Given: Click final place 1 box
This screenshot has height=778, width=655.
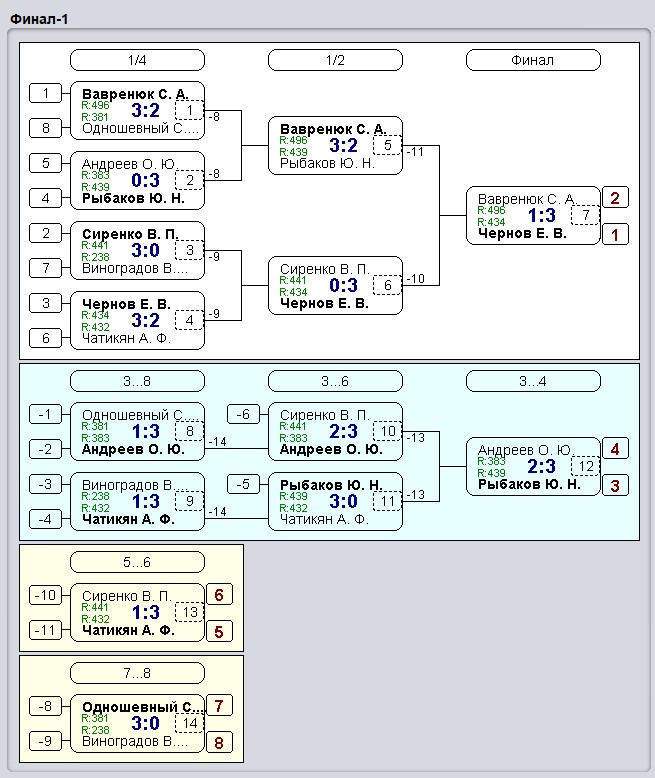Looking at the screenshot, I should click(x=615, y=234).
